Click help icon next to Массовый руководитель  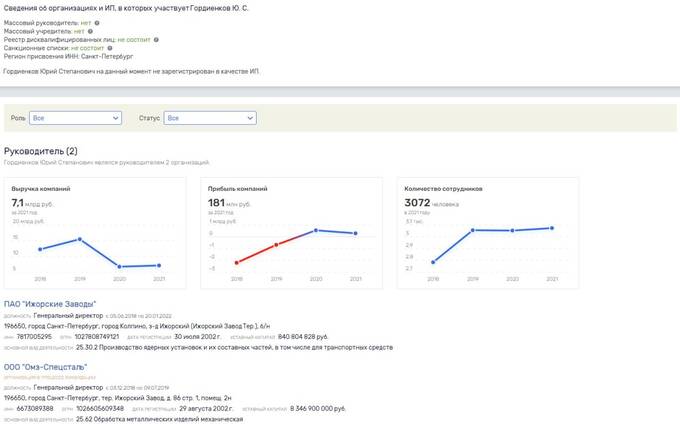click(x=97, y=23)
